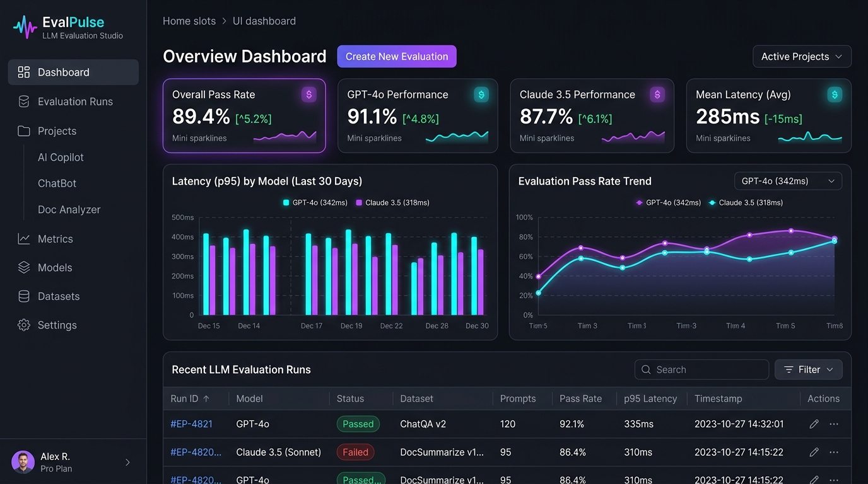
Task: Open Datasets using the database icon
Action: coord(24,296)
